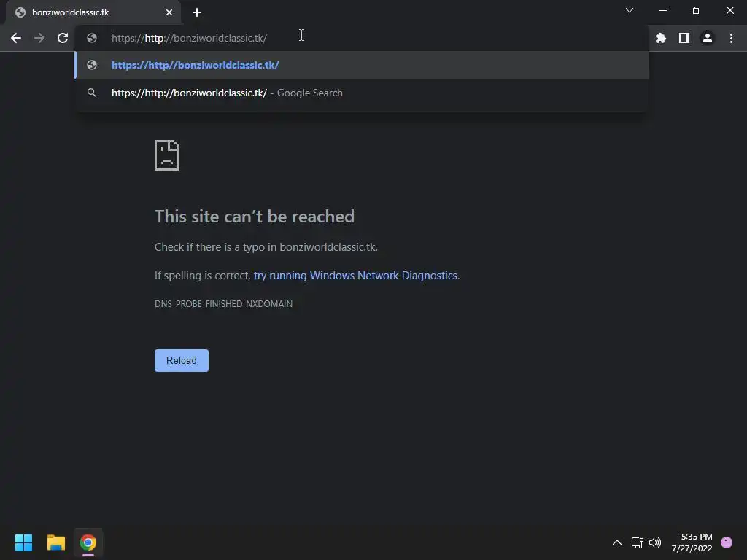Image resolution: width=747 pixels, height=560 pixels.
Task: Click the forward navigation arrow
Action: [39, 38]
